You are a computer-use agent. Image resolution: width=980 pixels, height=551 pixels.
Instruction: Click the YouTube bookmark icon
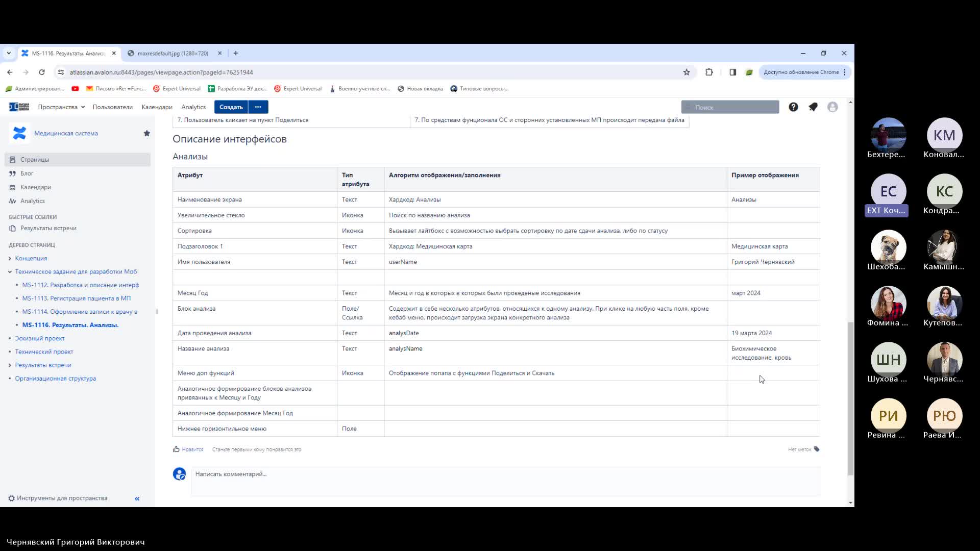[x=75, y=88]
